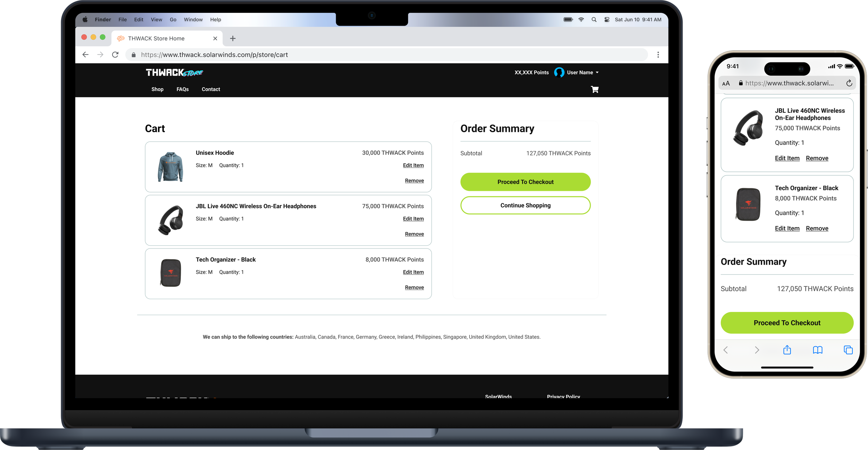Click the Tech Organizer thumbnail on laptop
This screenshot has height=450, width=868.
(x=170, y=273)
